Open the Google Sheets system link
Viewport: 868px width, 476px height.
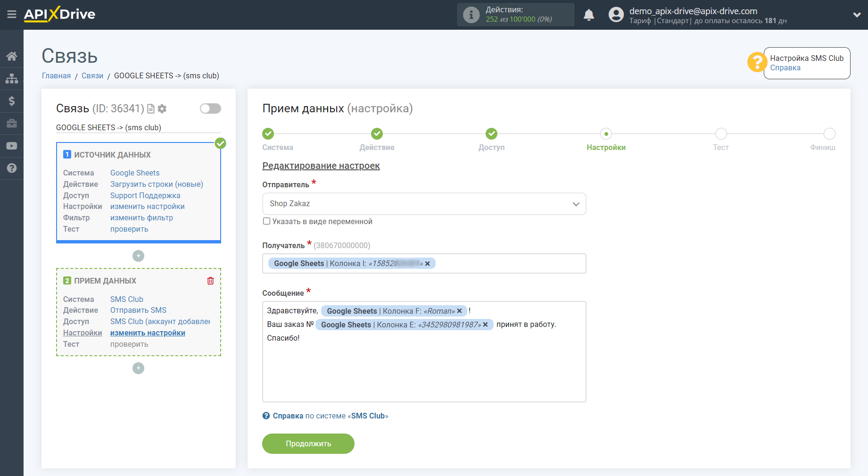pyautogui.click(x=135, y=173)
